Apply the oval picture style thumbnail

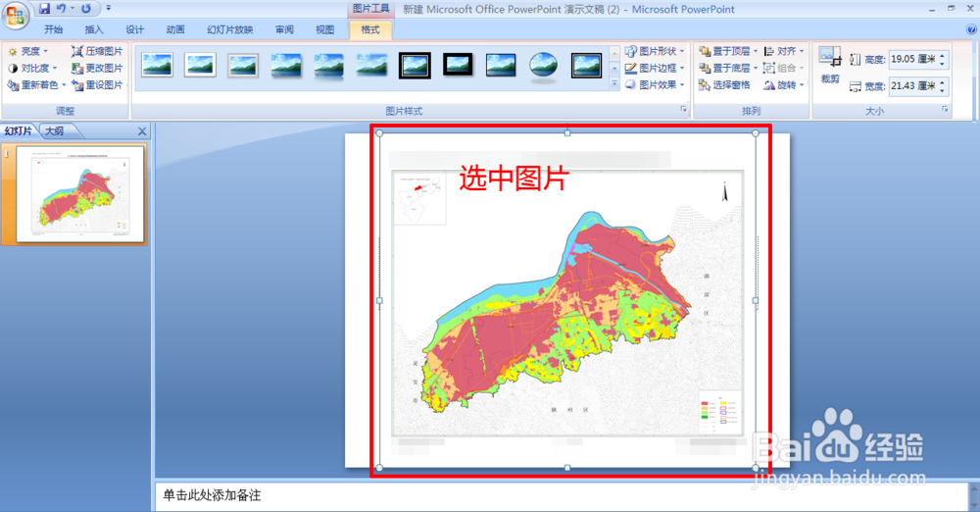[x=543, y=67]
